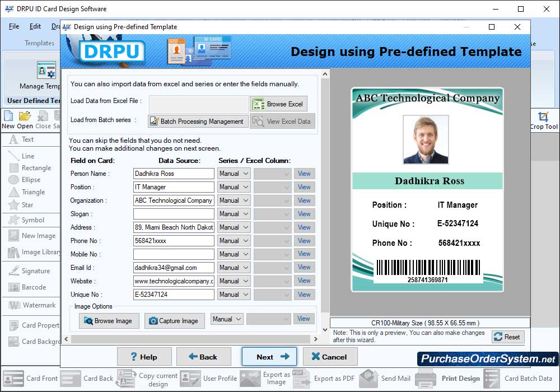Image resolution: width=560 pixels, height=392 pixels.
Task: Click the New document icon
Action: click(8, 120)
